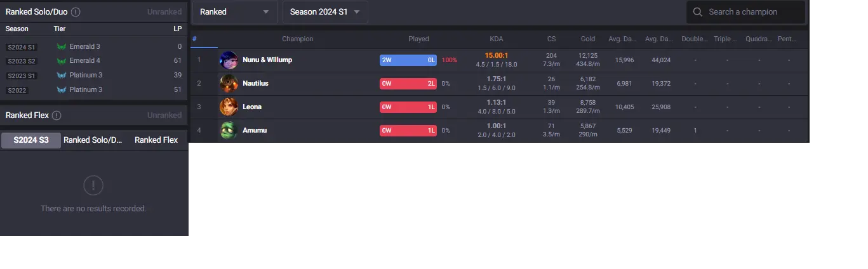The width and height of the screenshot is (868, 269).
Task: Switch to the Ranked Solo/Duo tab
Action: click(x=93, y=140)
